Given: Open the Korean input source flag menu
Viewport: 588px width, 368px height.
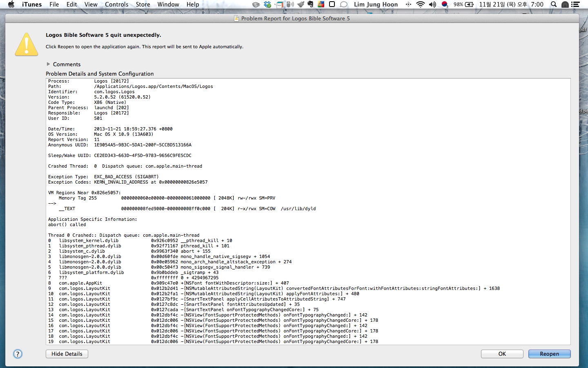Looking at the screenshot, I should point(445,4).
